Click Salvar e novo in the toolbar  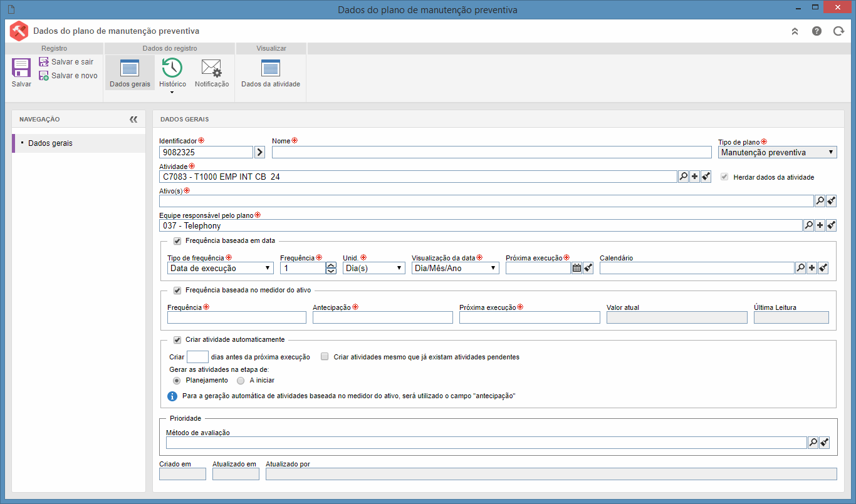coord(68,76)
